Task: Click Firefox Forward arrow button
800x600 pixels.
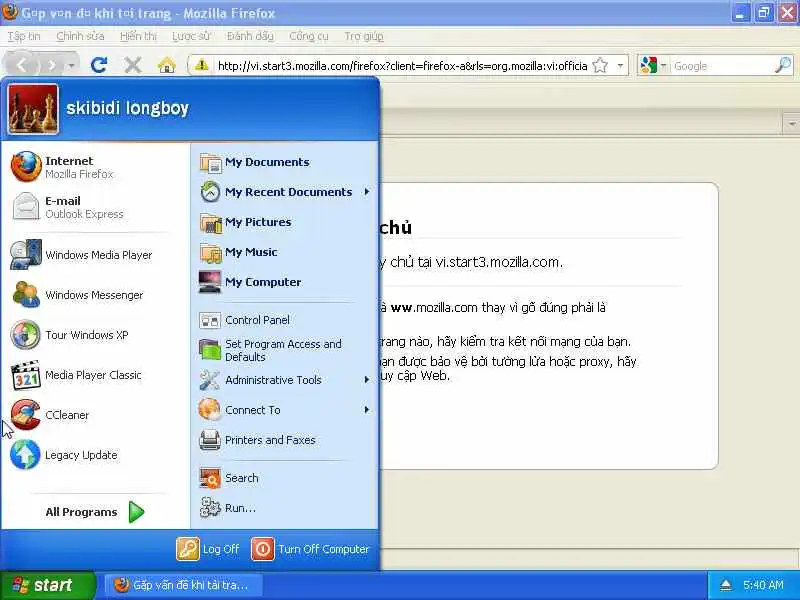Action: coord(52,65)
